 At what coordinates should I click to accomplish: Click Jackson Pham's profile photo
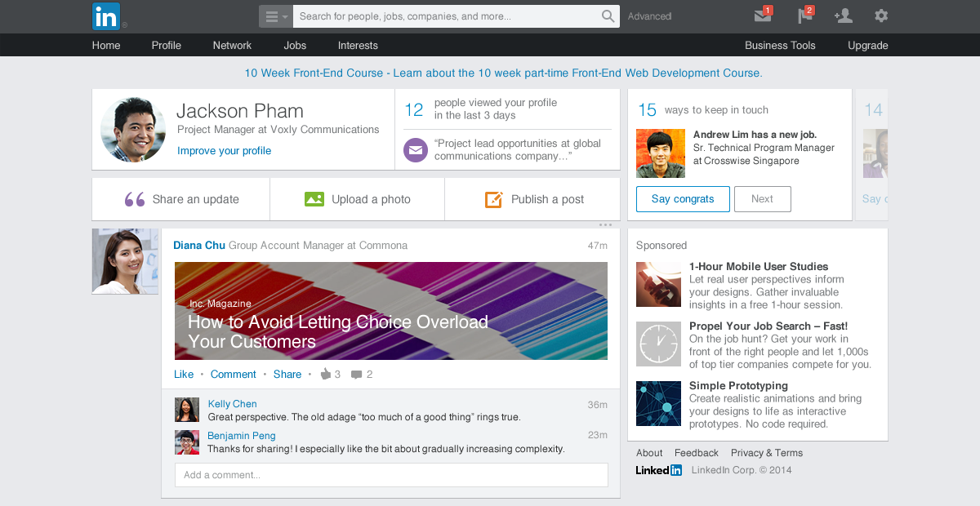tap(133, 130)
